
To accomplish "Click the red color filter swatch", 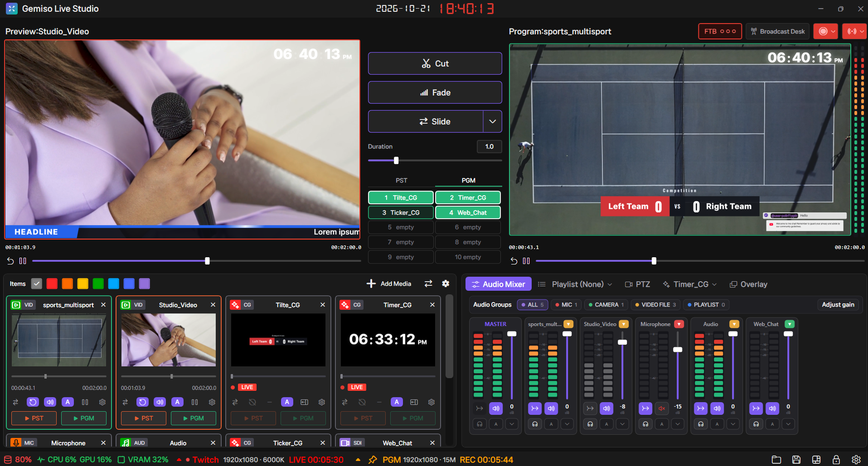I will pos(52,283).
